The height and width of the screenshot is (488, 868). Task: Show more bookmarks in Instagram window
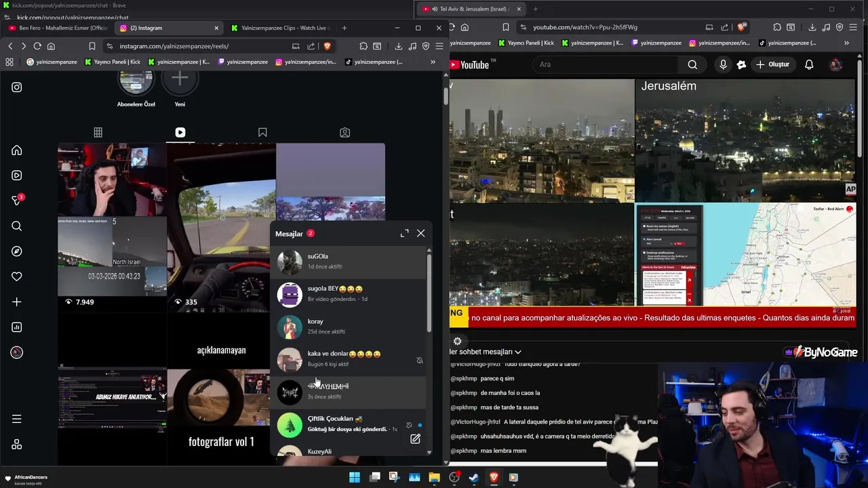(433, 62)
